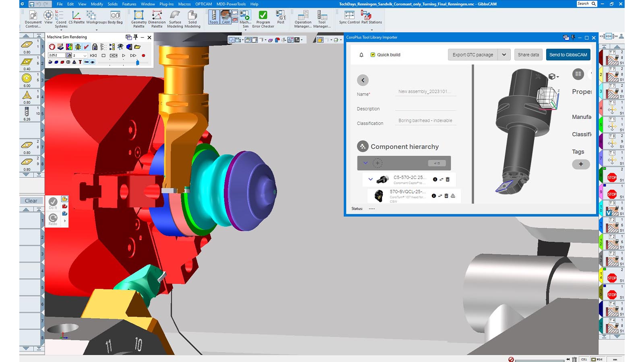The height and width of the screenshot is (362, 644).
Task: Adjust the simulation speed slider handle
Action: [138, 62]
